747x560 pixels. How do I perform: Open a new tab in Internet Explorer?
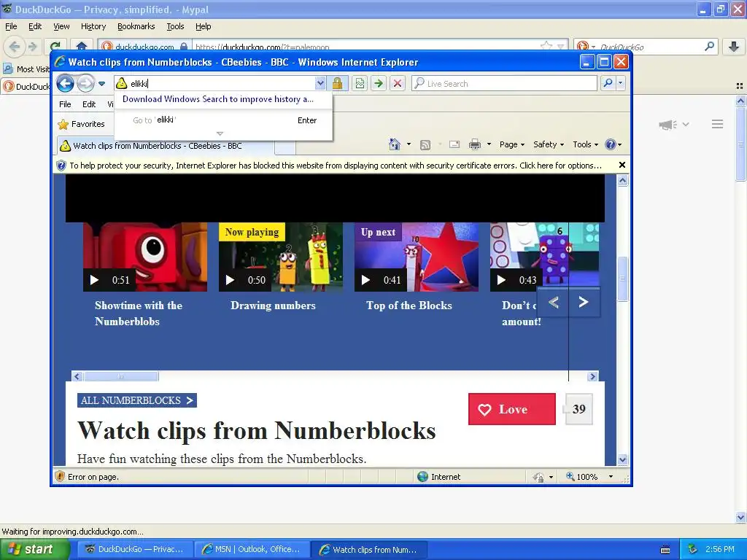pyautogui.click(x=285, y=147)
